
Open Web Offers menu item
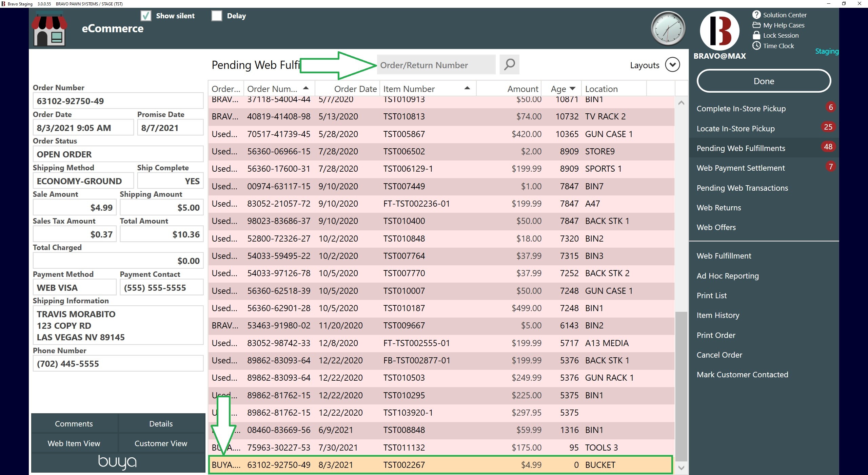(716, 227)
